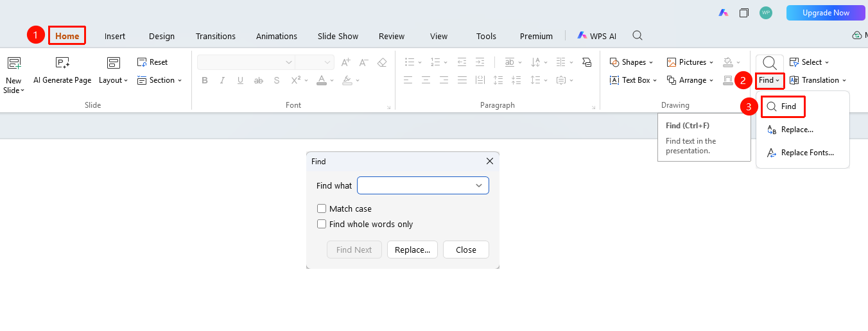Open the font size combo box
The height and width of the screenshot is (331, 868).
tap(315, 62)
